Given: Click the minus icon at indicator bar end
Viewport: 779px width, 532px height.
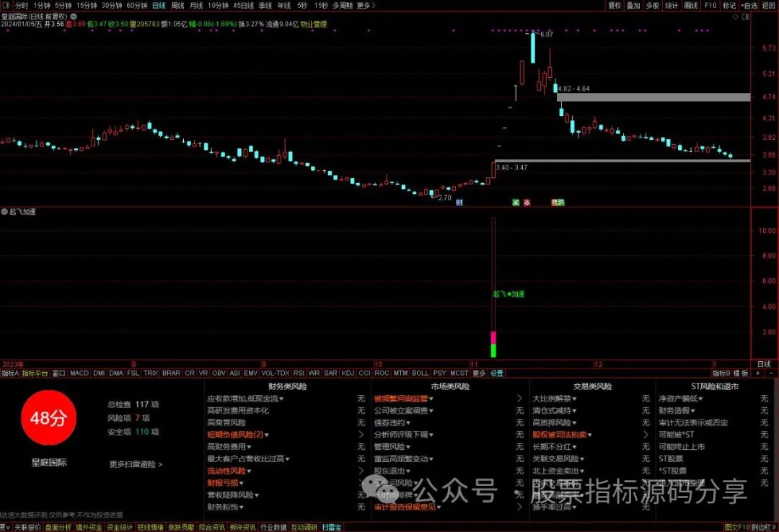Looking at the screenshot, I should point(771,373).
